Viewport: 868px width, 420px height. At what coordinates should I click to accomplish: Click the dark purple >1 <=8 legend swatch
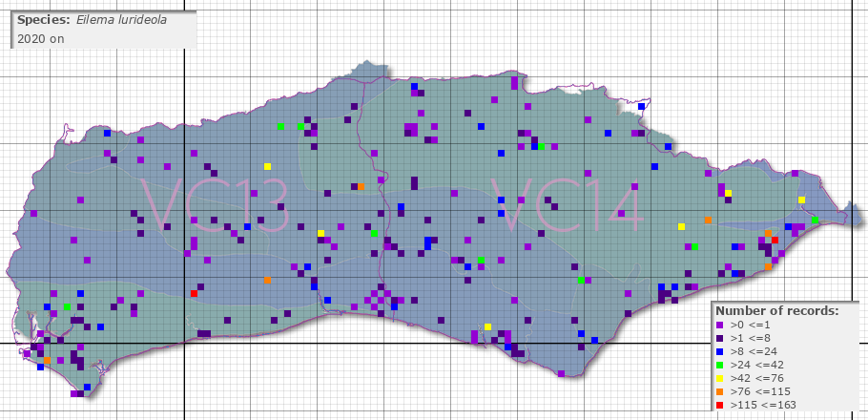click(x=719, y=339)
